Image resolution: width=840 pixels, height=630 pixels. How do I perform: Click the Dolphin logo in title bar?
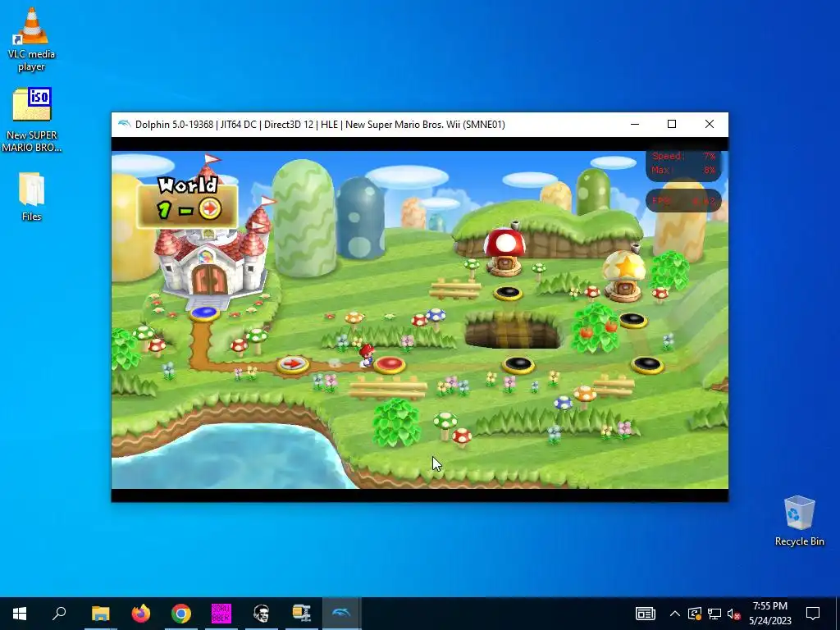point(124,125)
